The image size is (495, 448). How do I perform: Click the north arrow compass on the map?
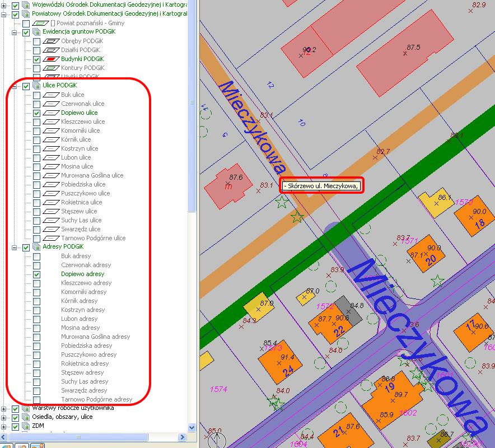(x=218, y=440)
